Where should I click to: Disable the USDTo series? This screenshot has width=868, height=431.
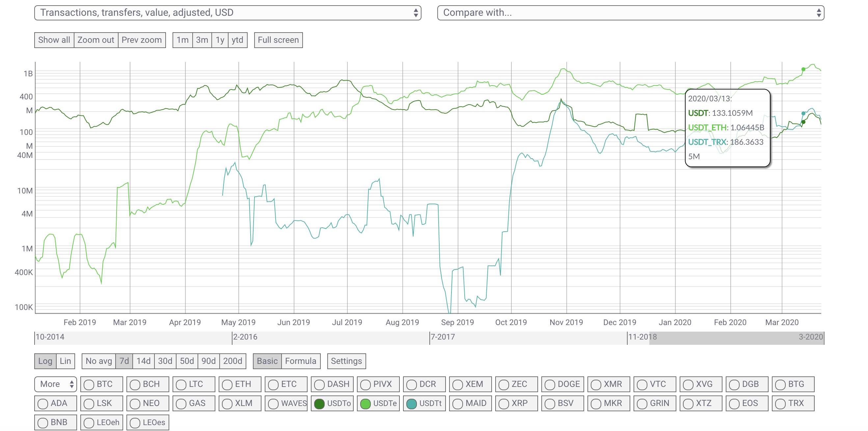(332, 403)
